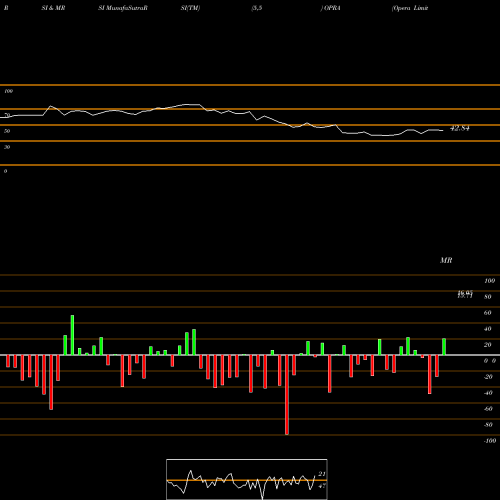
Task: Click the '70' label on RSI axis
Action: (7, 115)
